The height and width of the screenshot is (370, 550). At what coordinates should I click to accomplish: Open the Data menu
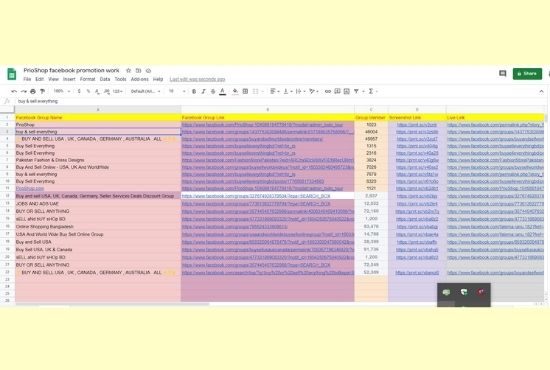pyautogui.click(x=105, y=79)
